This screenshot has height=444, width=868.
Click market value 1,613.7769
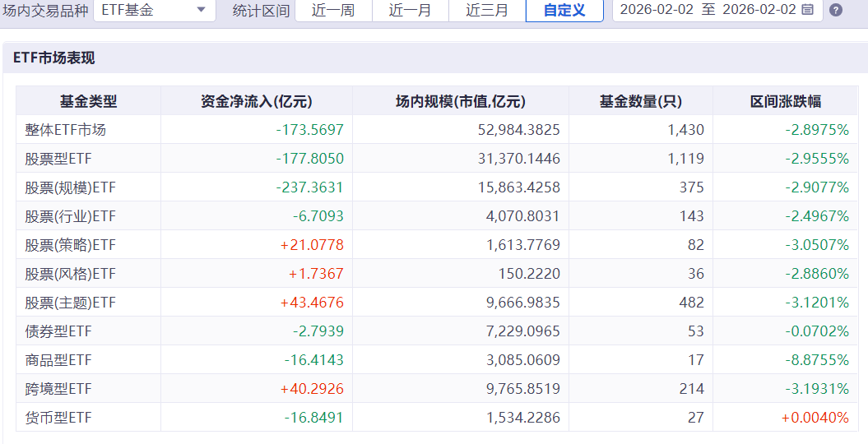[x=523, y=245]
